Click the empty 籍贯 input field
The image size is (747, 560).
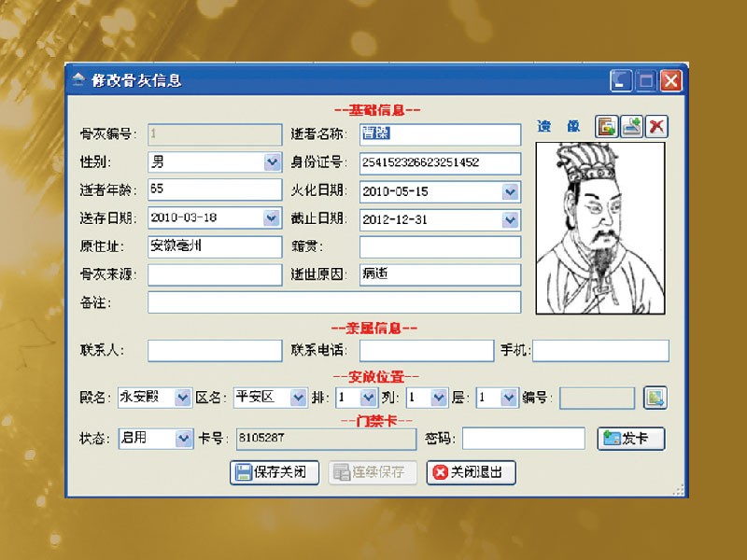pyautogui.click(x=440, y=247)
